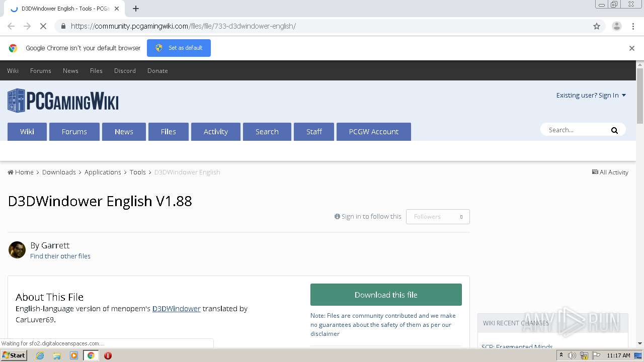Open the Followers dropdown

tap(438, 217)
